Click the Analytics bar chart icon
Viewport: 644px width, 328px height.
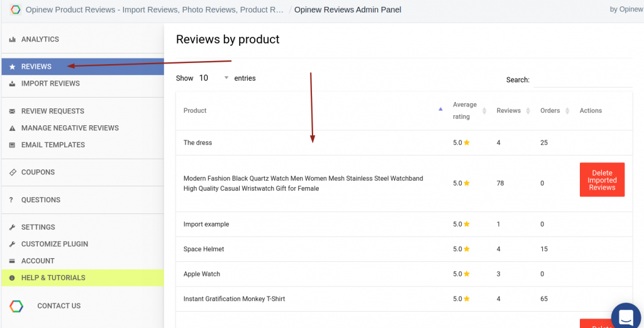(13, 40)
